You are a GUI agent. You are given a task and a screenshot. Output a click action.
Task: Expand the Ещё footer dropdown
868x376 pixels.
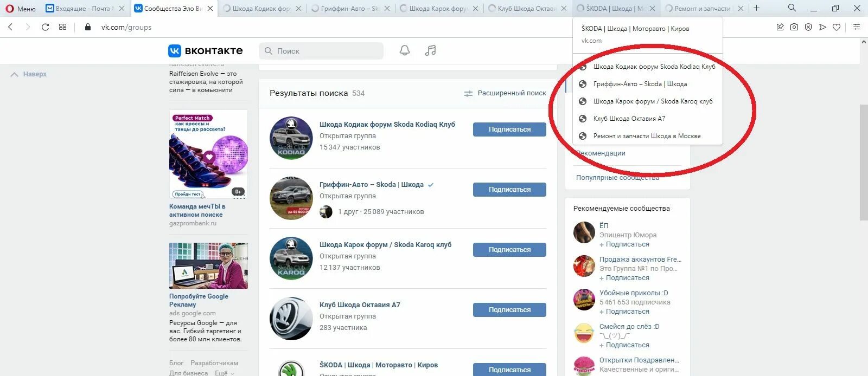(225, 373)
